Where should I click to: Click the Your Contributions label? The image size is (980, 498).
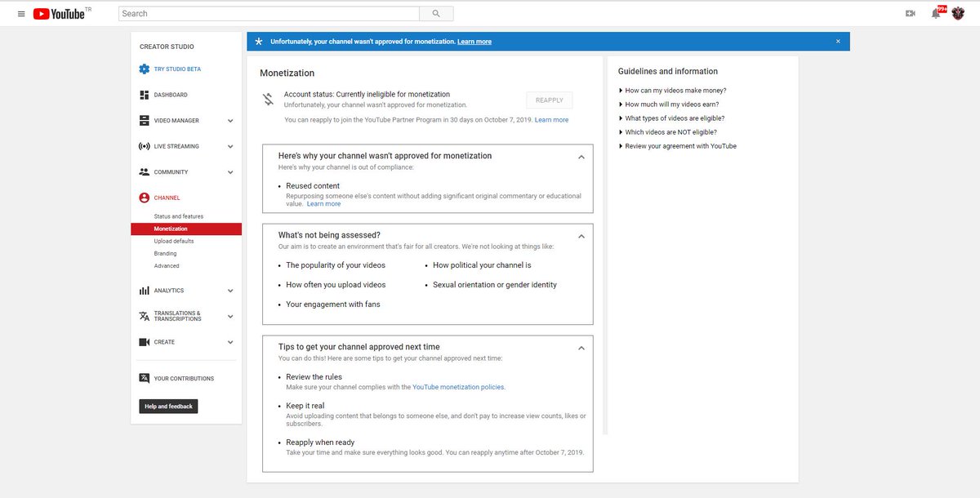tap(184, 379)
